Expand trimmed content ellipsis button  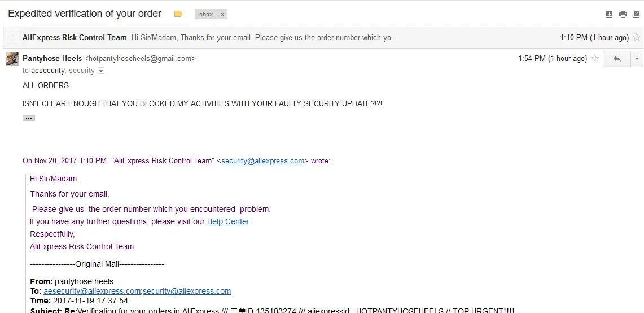pos(29,118)
